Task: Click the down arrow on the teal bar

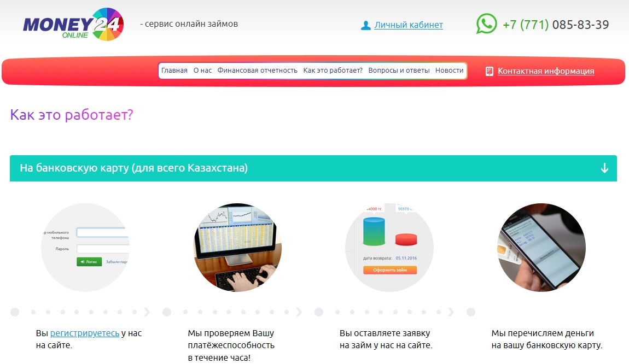Action: pyautogui.click(x=604, y=168)
